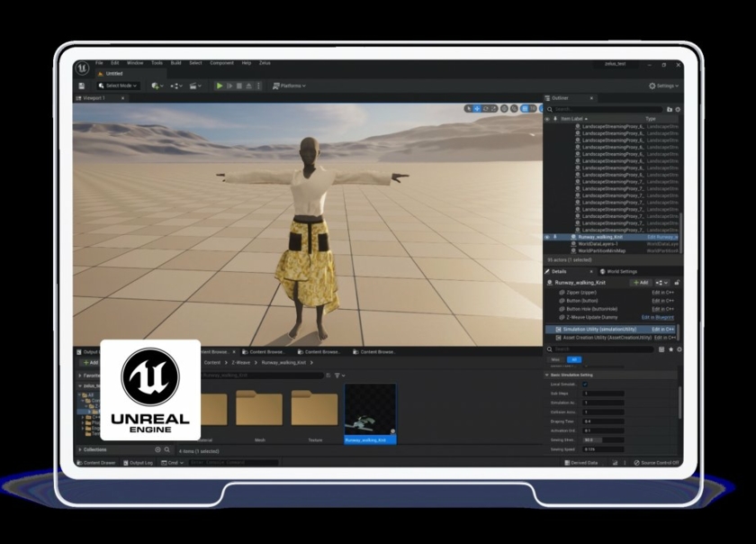Open the Platforms dropdown menu
Viewport: 756px width, 544px height.
pos(289,86)
